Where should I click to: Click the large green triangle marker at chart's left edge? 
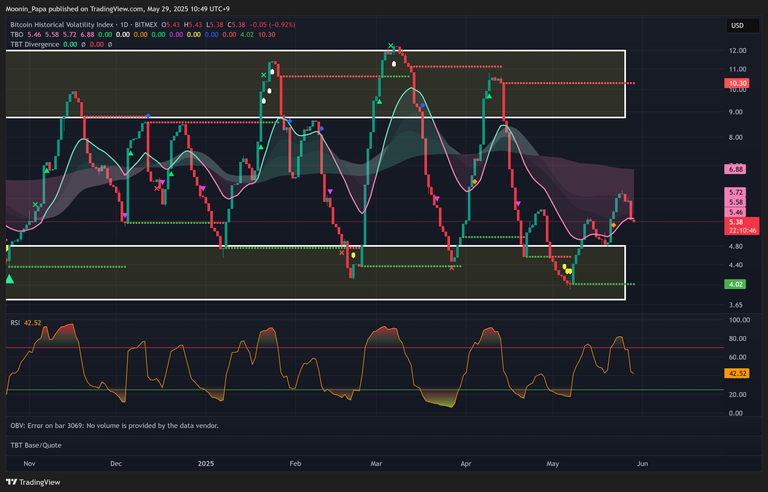tap(9, 279)
